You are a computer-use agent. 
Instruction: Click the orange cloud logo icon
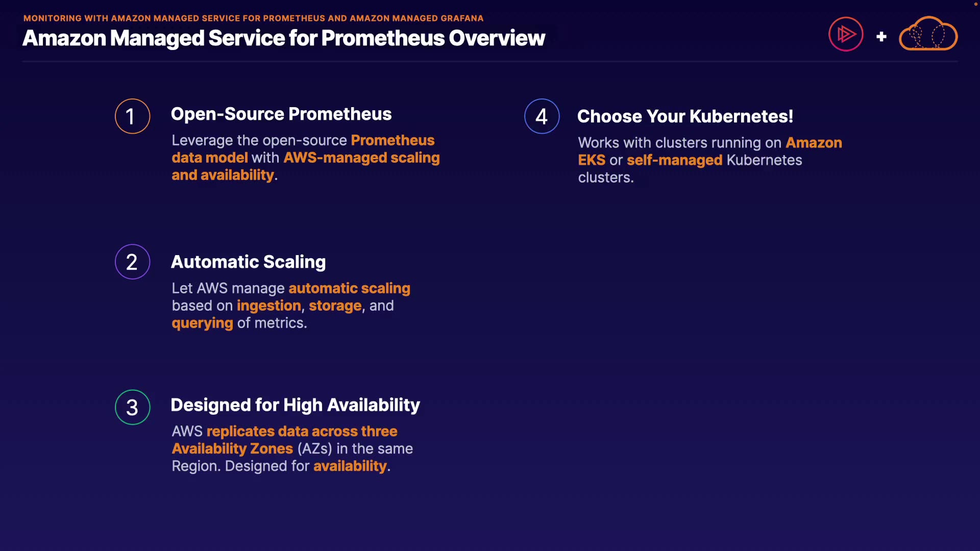tap(928, 34)
